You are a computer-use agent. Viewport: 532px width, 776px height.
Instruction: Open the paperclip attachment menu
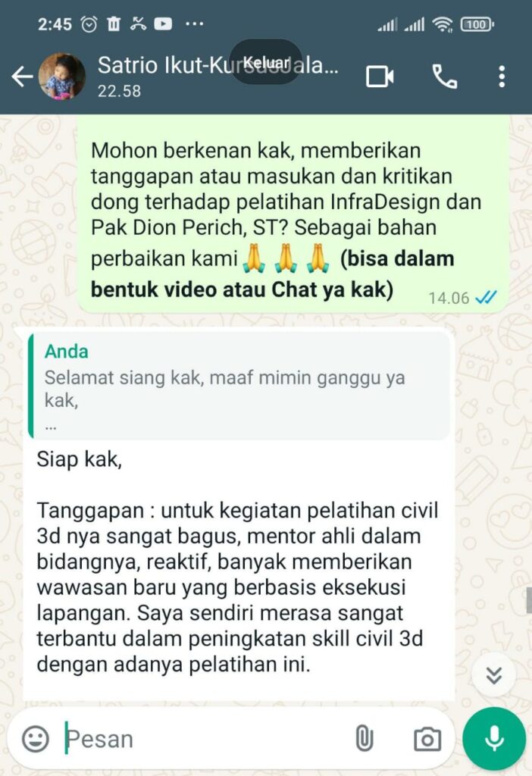point(365,739)
